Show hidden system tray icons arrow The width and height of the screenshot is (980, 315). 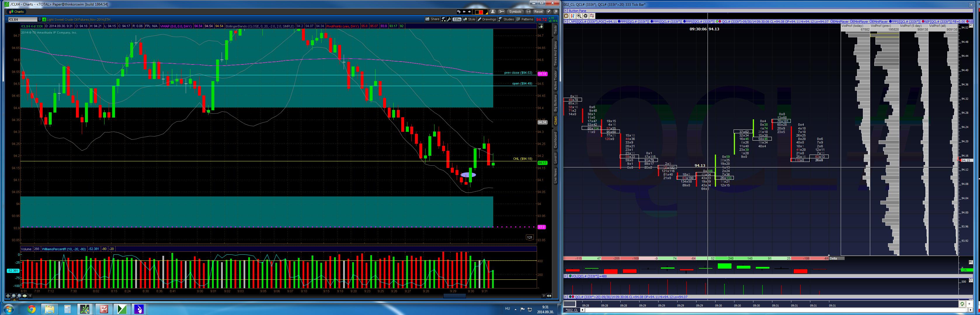pos(515,309)
